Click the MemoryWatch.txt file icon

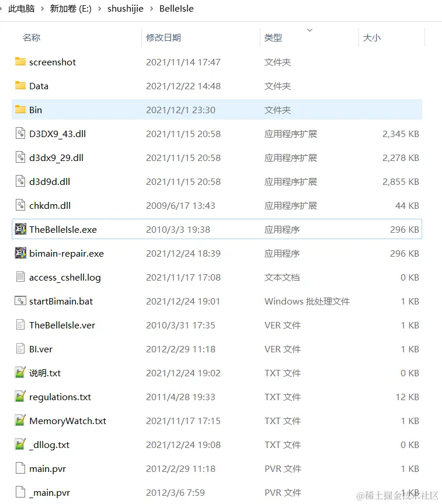coord(20,421)
